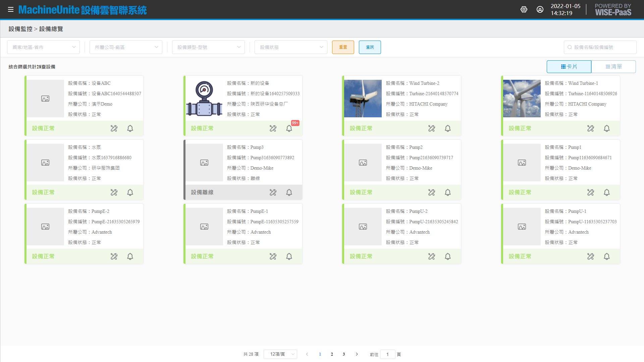Click the settings gear icon in header
Viewport: 644px width, 362px height.
(524, 9)
